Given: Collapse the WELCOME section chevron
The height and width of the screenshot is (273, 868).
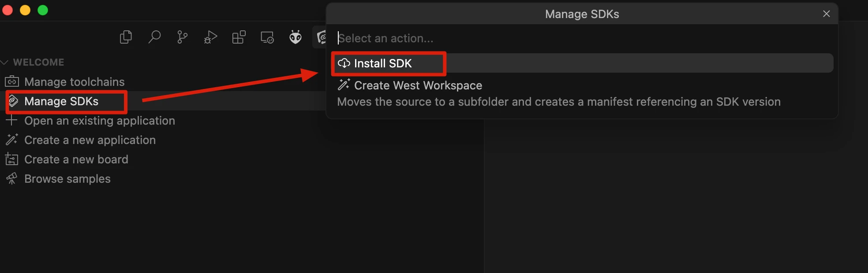Looking at the screenshot, I should click(x=5, y=63).
